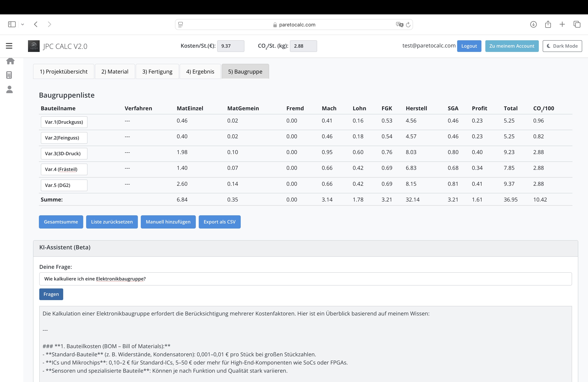
Task: Switch to 4) Ergebnis tab
Action: [x=200, y=71]
